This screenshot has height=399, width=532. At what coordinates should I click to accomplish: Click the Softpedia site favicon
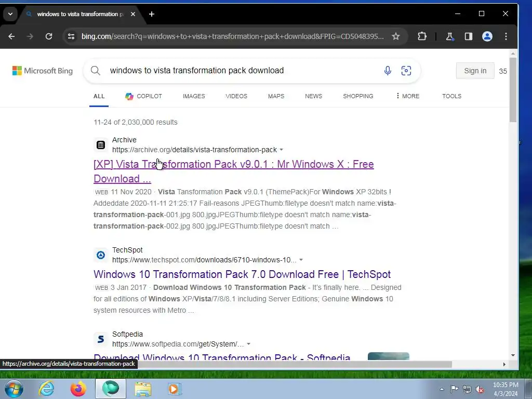coord(101,339)
